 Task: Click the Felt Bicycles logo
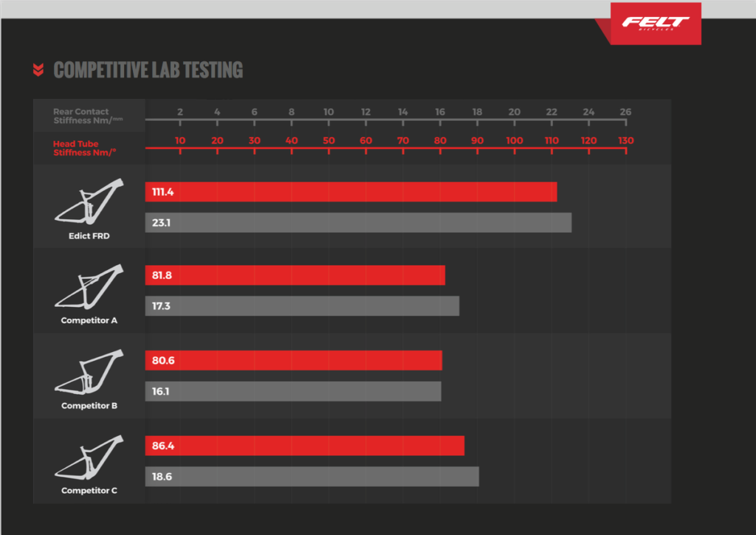tap(655, 24)
